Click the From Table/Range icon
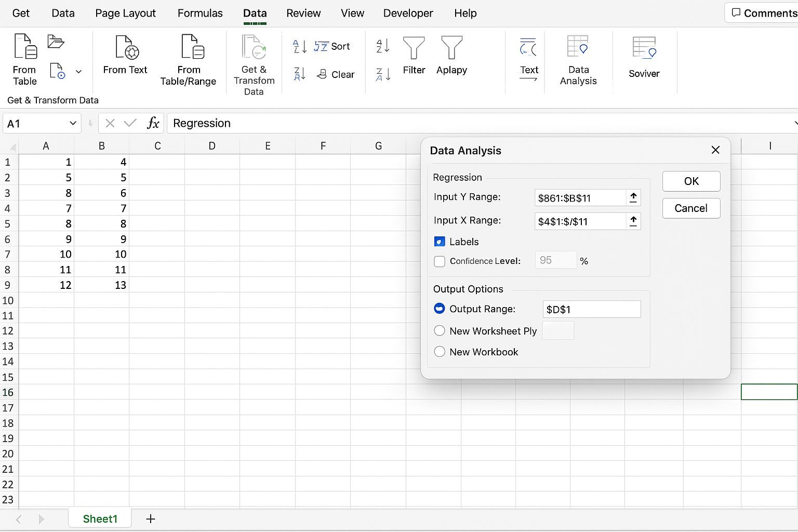Viewport: 798px width, 532px height. pos(193,47)
